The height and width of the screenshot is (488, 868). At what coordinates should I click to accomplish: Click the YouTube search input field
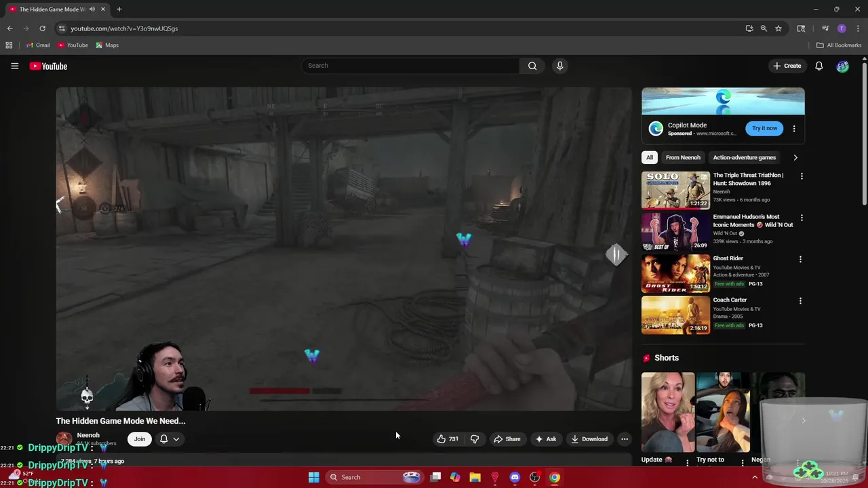[411, 66]
